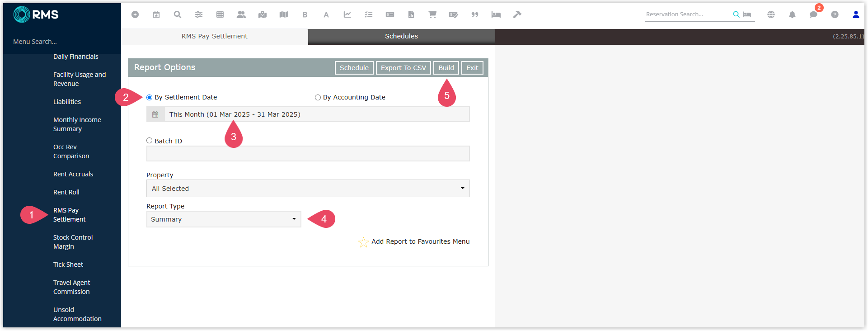
Task: Click the Schedule button
Action: tap(354, 68)
